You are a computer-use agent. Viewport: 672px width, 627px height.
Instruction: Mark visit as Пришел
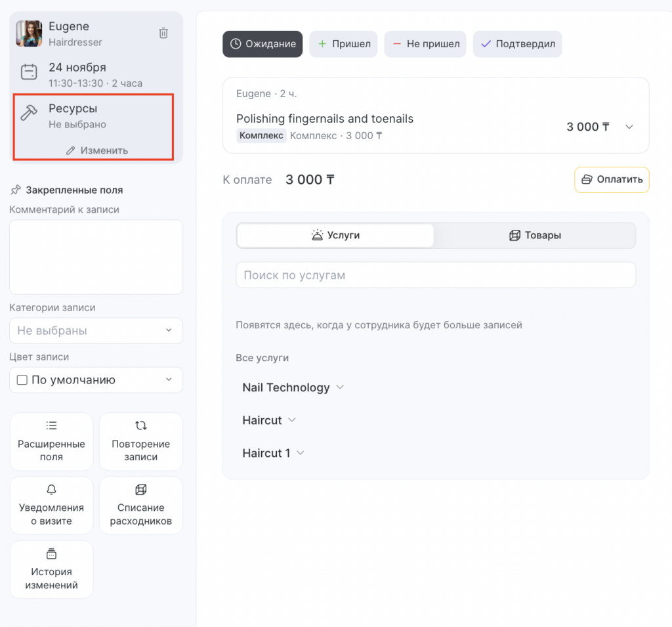tap(343, 44)
